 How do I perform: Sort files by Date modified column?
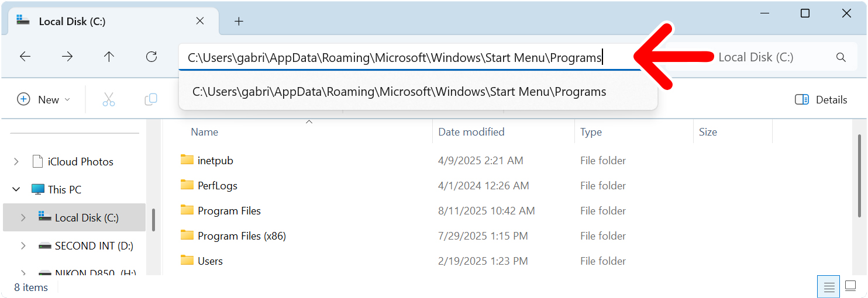tap(471, 132)
